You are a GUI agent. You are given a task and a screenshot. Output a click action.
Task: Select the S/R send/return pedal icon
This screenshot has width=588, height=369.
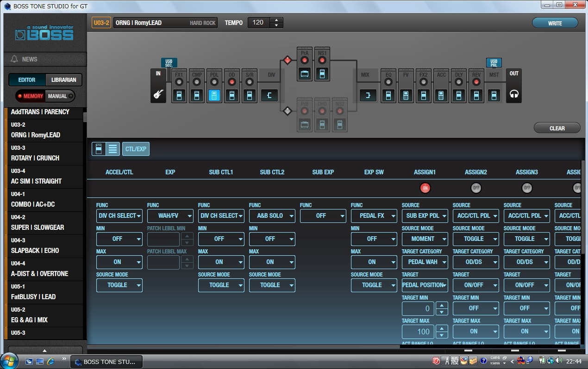(250, 96)
